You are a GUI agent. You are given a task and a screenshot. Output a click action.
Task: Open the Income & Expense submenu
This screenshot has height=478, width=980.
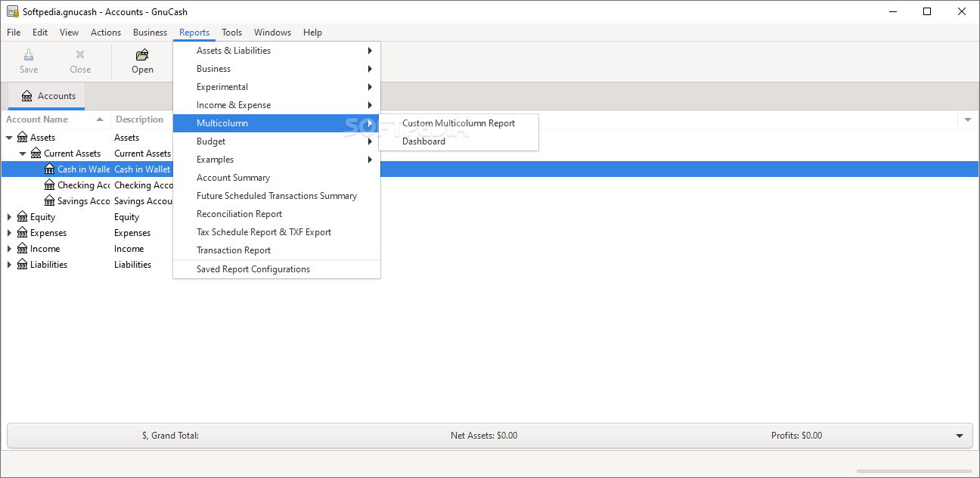click(x=277, y=105)
